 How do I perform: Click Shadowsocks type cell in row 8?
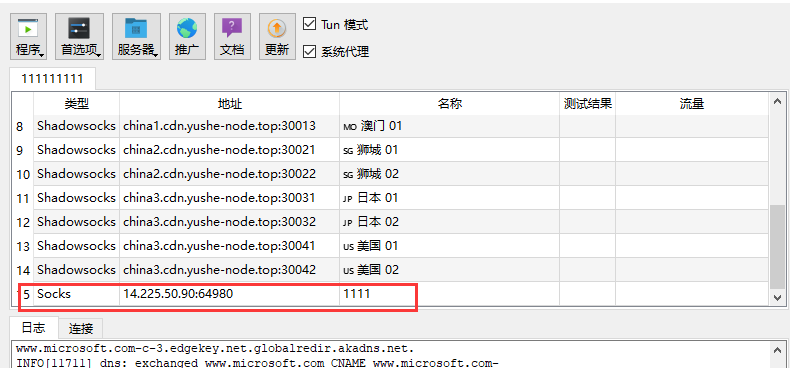pos(77,126)
